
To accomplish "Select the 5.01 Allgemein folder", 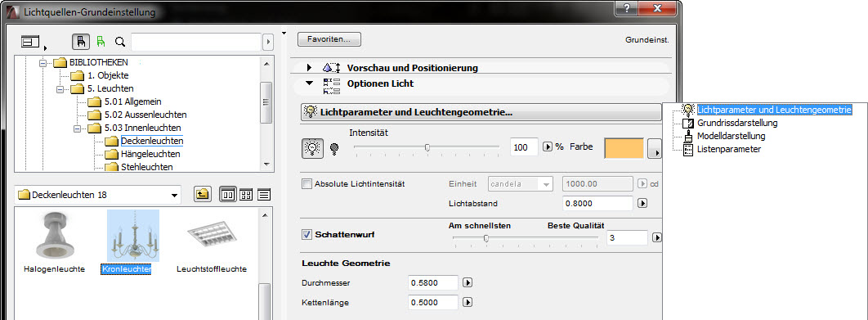I will [133, 102].
